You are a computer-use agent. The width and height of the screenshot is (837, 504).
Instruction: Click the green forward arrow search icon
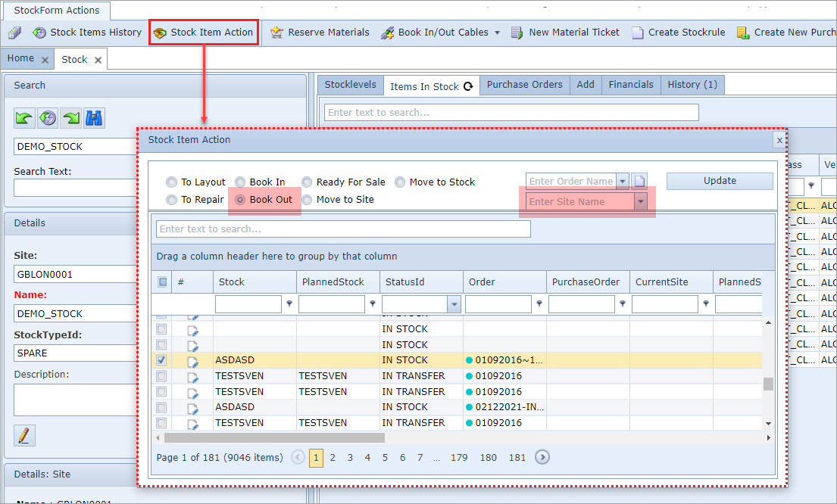click(71, 118)
